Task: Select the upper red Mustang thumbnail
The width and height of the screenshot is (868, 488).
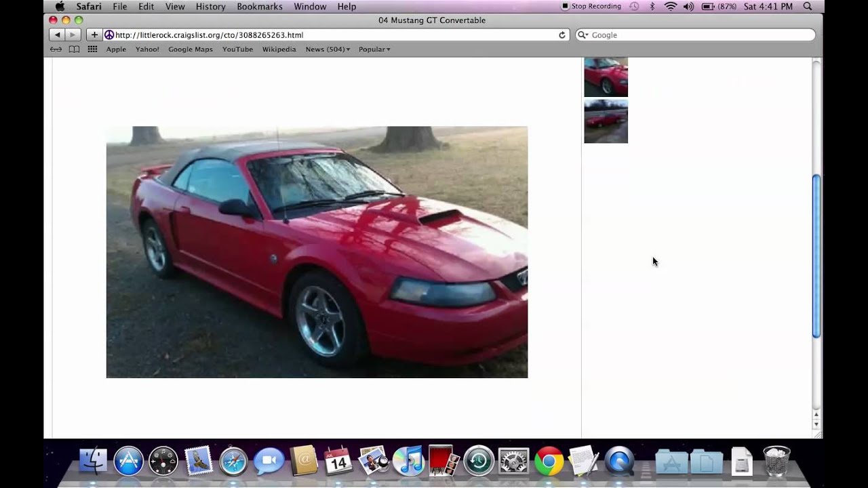Action: [606, 77]
